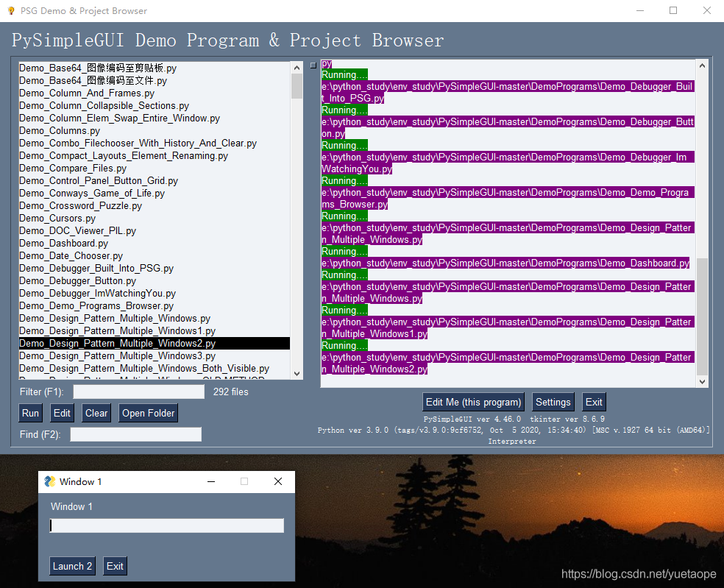Click the output pane scrollbar thumb
Screen dimensions: 724x588
click(x=703, y=317)
